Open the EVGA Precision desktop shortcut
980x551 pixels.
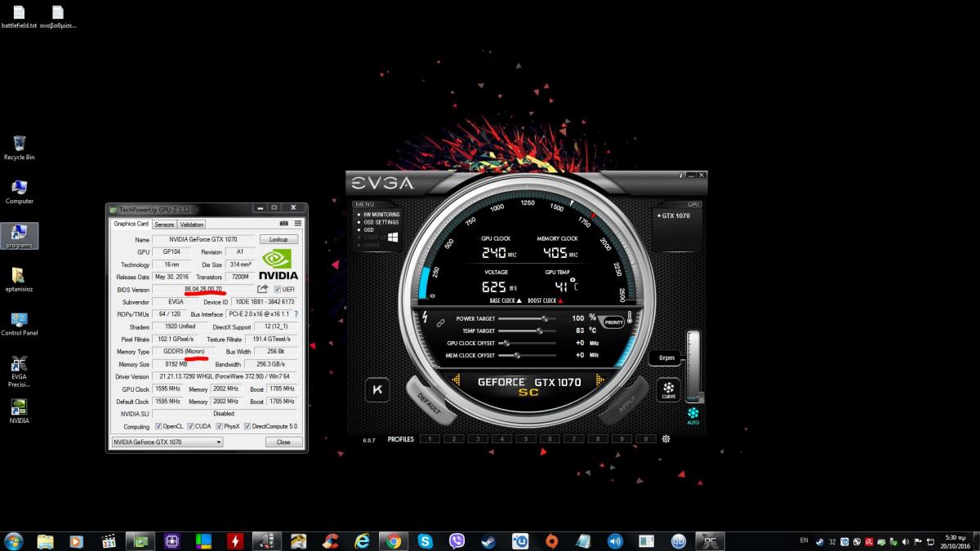[x=20, y=371]
